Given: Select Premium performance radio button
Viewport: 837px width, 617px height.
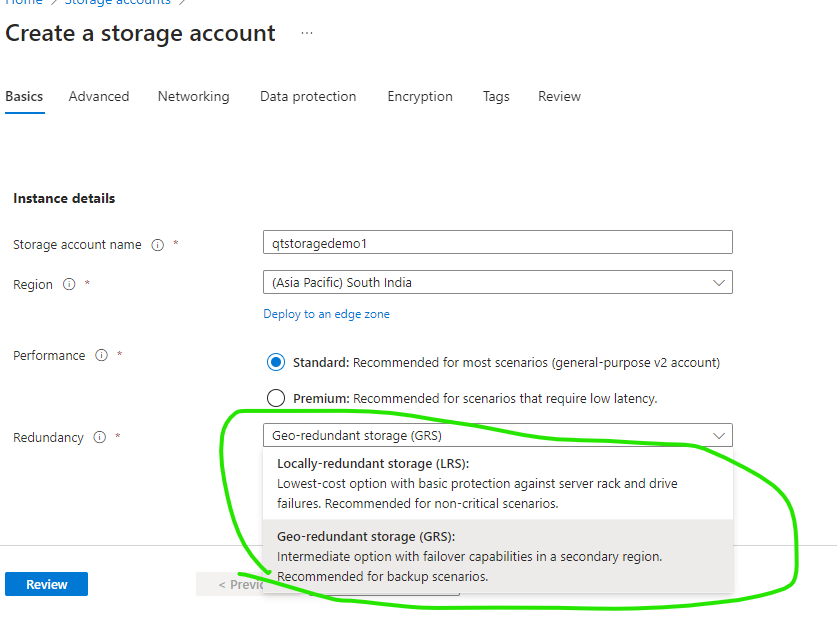Looking at the screenshot, I should [276, 398].
